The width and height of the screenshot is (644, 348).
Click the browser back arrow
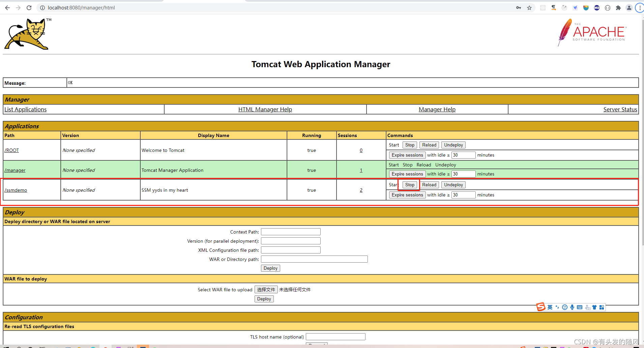pyautogui.click(x=7, y=8)
